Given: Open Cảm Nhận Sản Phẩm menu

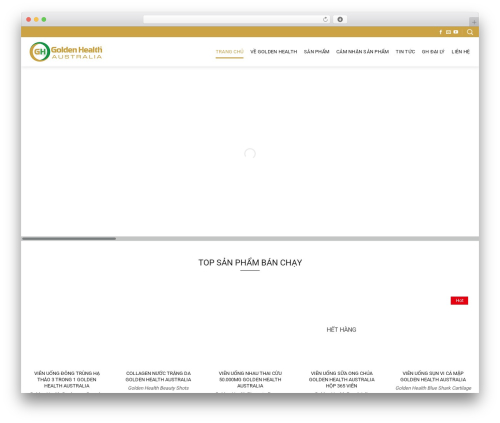Looking at the screenshot, I should (362, 52).
